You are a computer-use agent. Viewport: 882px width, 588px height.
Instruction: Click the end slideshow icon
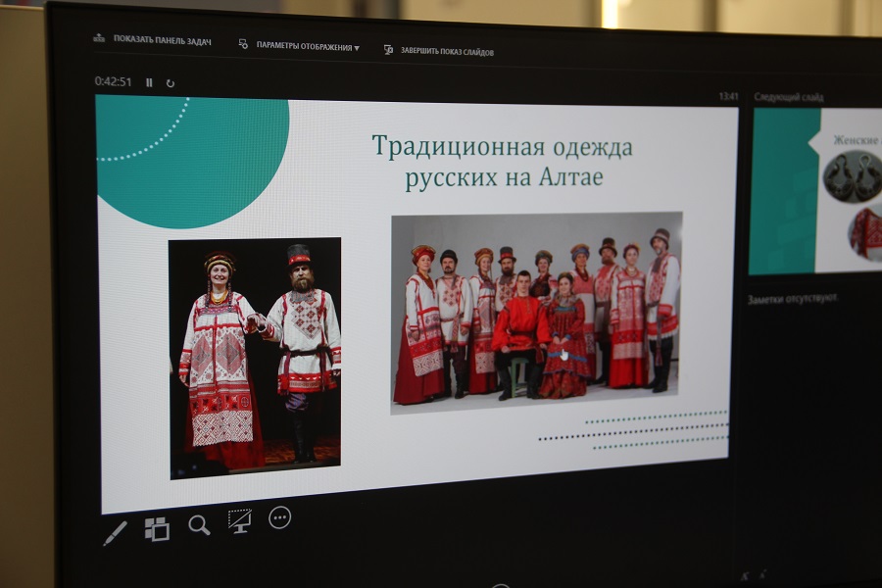[x=388, y=50]
